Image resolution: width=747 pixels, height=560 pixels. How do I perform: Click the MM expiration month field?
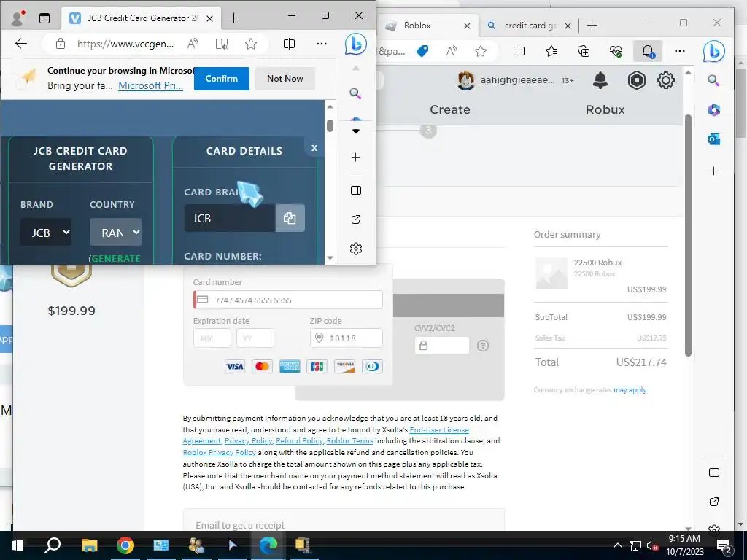[x=212, y=338]
